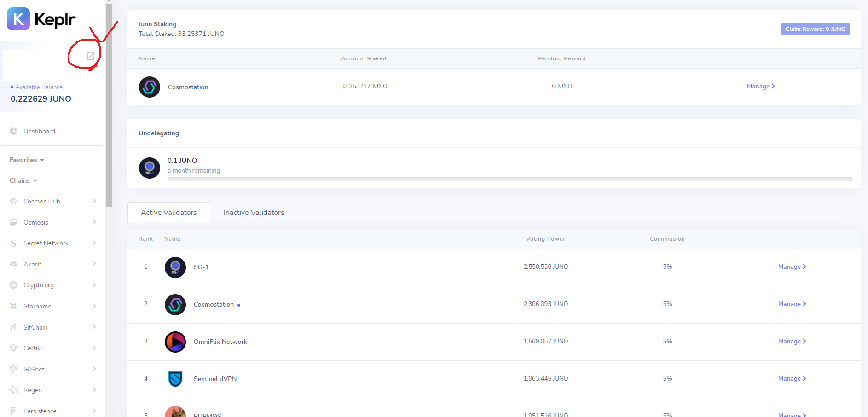Viewport: 868px width, 417px height.
Task: Expand IRISnet chevron
Action: pos(94,369)
